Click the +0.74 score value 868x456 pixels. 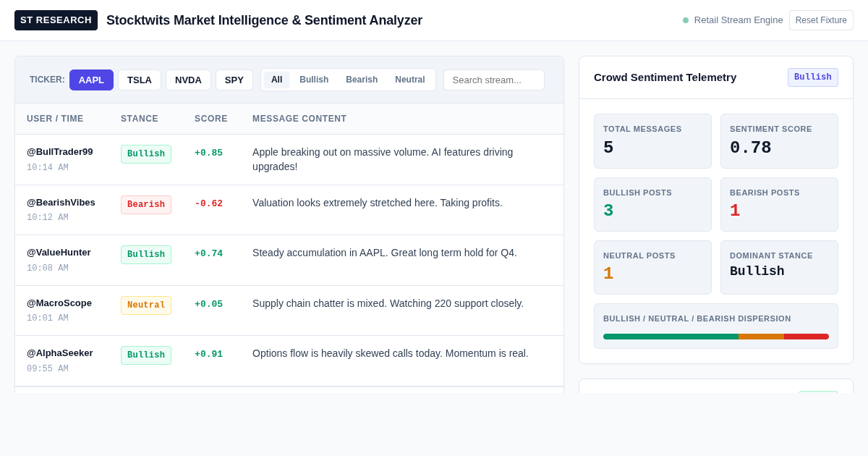click(209, 254)
